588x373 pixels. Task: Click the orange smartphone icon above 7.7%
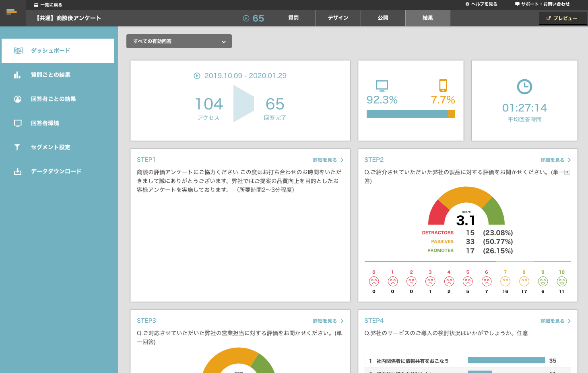443,85
